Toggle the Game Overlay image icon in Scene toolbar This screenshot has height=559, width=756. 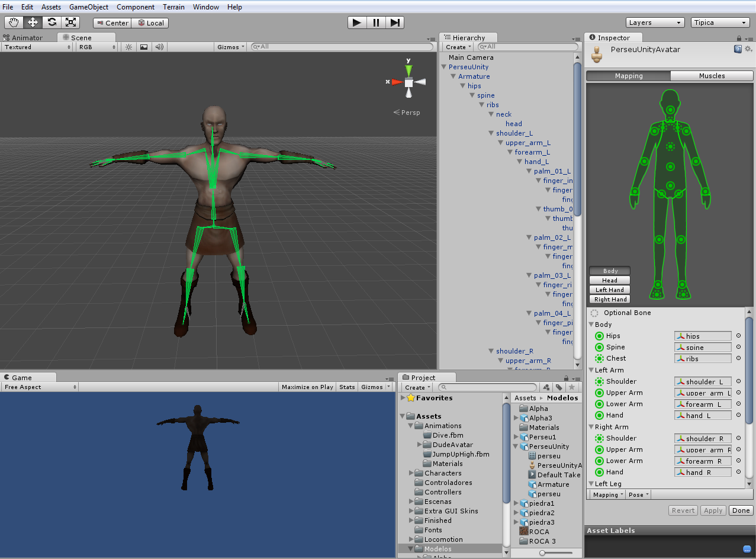[x=144, y=47]
